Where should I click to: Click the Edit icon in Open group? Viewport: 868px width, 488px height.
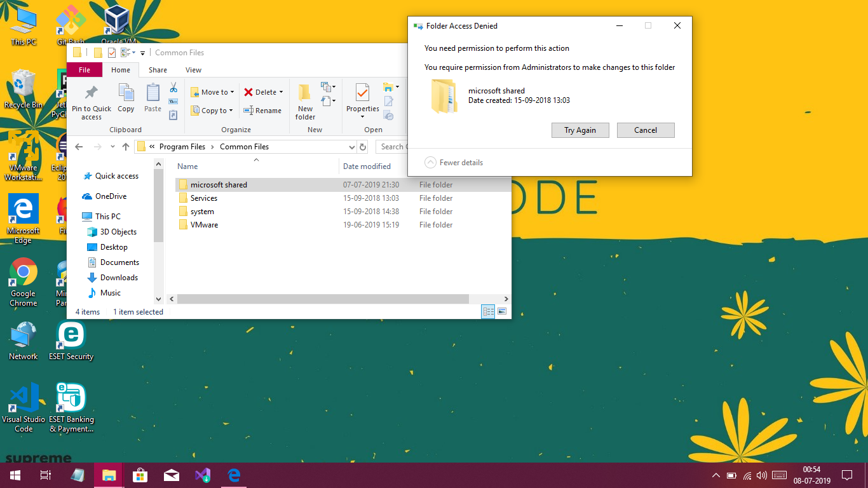(389, 102)
